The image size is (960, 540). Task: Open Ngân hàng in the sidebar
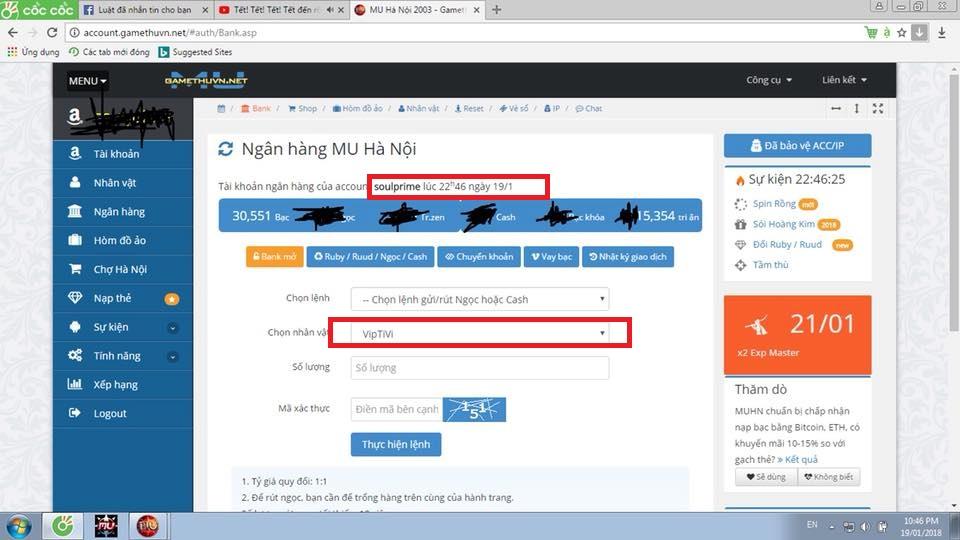[118, 212]
